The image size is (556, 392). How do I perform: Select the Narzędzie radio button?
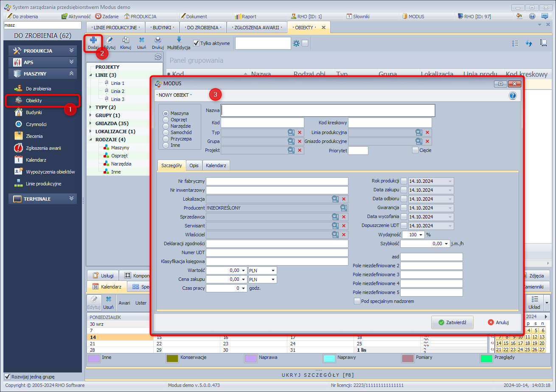click(166, 126)
